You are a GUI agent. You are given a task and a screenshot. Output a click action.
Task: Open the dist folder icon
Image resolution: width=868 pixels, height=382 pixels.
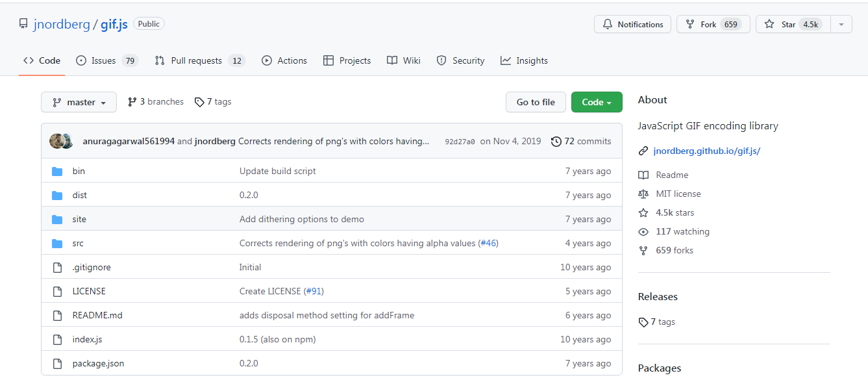pos(57,196)
